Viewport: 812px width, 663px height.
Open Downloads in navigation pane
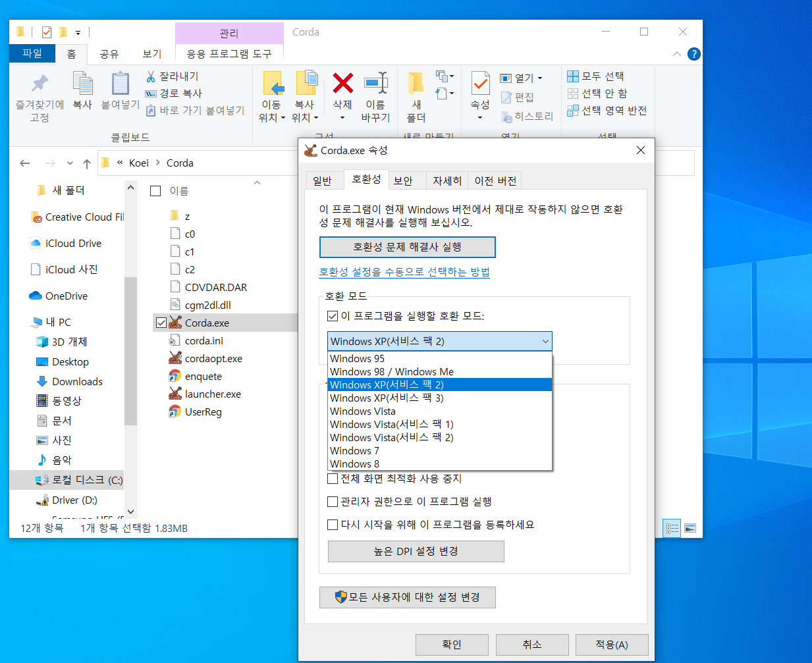pos(77,382)
